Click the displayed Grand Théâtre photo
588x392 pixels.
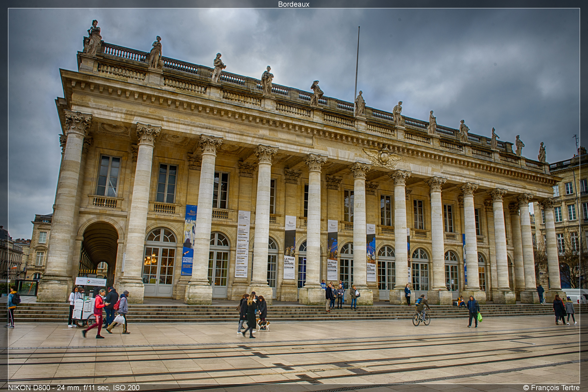[x=294, y=196]
